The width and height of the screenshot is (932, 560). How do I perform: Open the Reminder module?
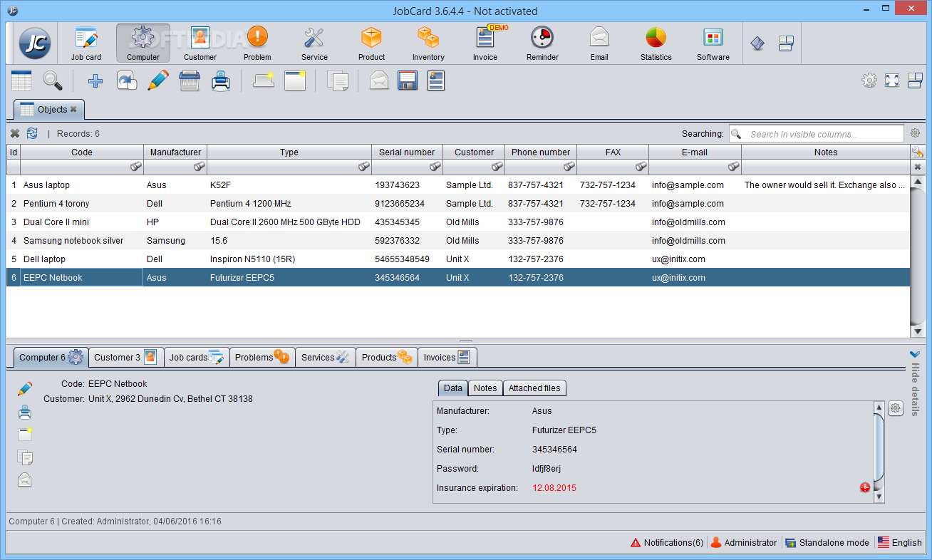[x=542, y=43]
